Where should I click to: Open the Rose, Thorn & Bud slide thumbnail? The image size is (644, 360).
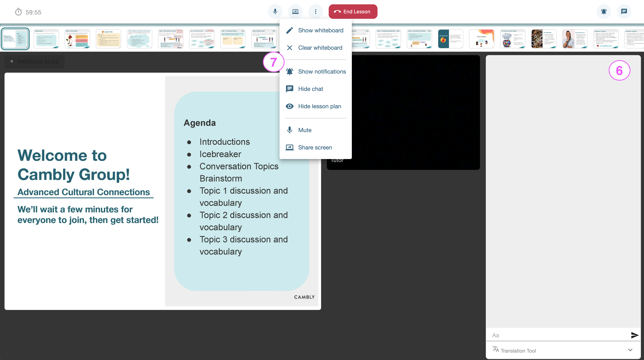click(77, 39)
